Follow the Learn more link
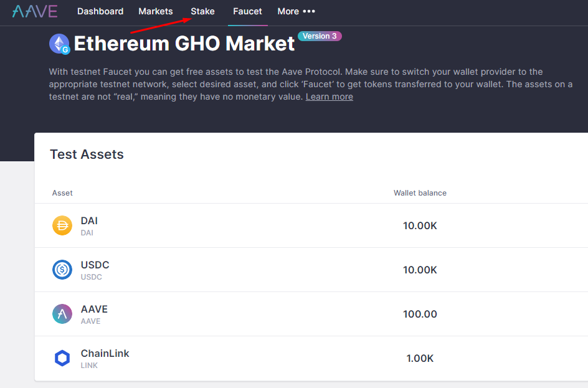Viewport: 588px width, 388px height. 329,97
